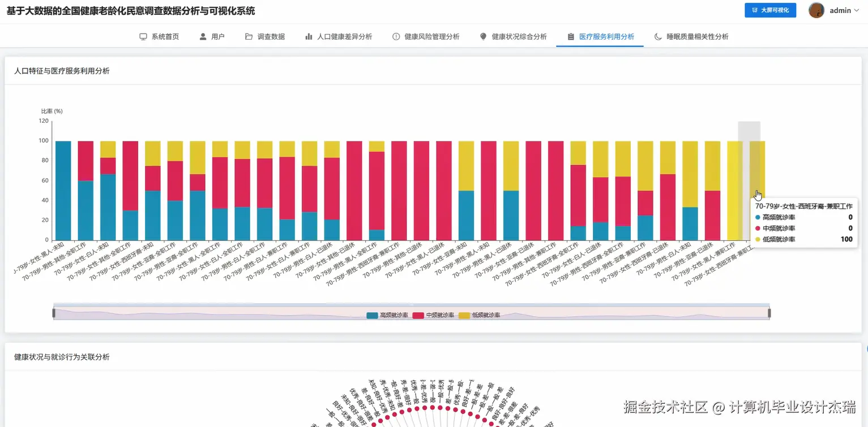Image resolution: width=868 pixels, height=427 pixels.
Task: Click the red segment of 男性-亚裔-已退休 bar
Action: coord(713,215)
